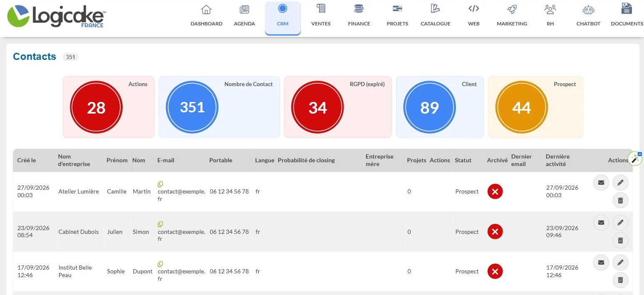Click the last activity 17/09/2026 12:46

(x=562, y=271)
